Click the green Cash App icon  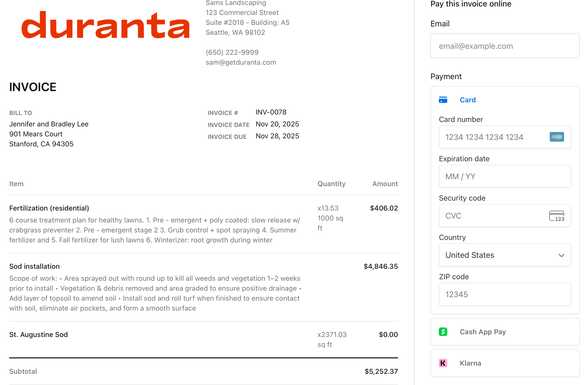pyautogui.click(x=443, y=332)
